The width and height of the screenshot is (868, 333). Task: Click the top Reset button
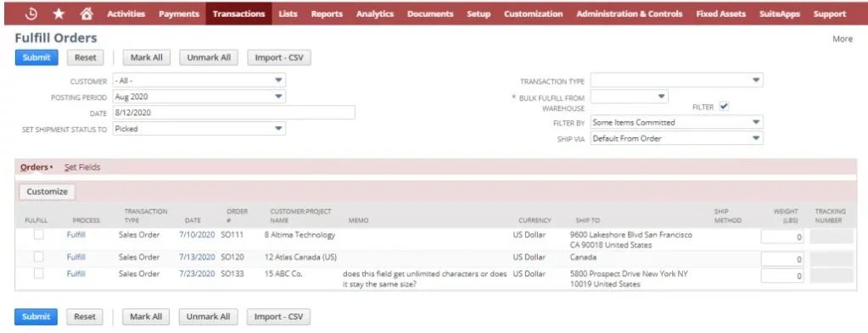85,58
